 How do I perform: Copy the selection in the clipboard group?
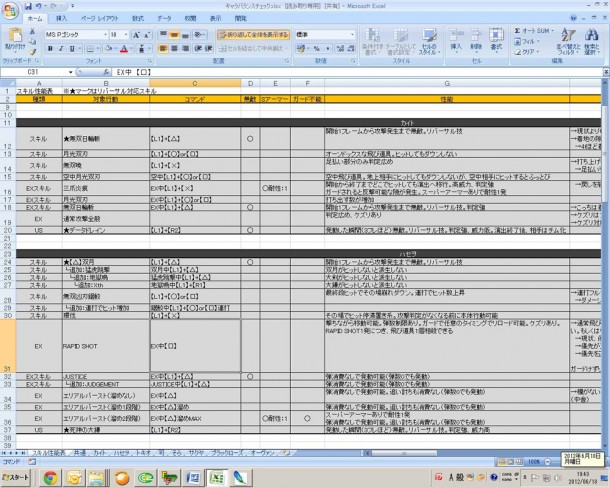[33, 42]
